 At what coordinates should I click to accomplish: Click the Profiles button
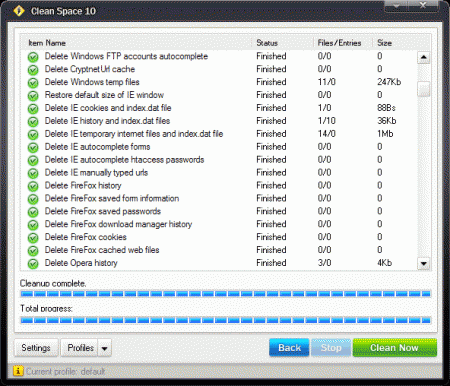click(x=80, y=348)
